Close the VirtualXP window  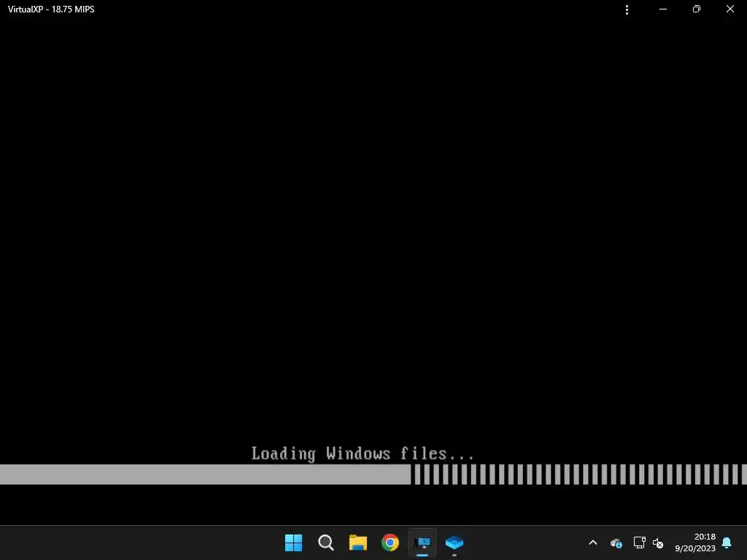click(729, 9)
